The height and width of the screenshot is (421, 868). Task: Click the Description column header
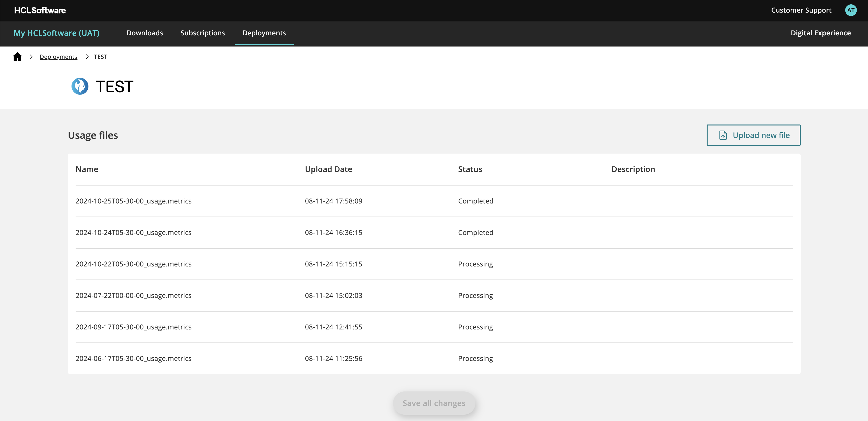pyautogui.click(x=633, y=169)
